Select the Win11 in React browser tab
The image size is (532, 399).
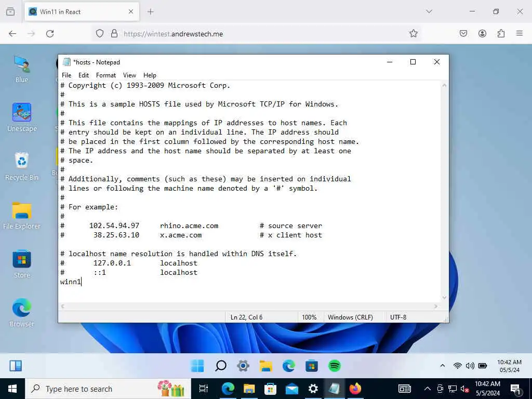[x=82, y=12]
